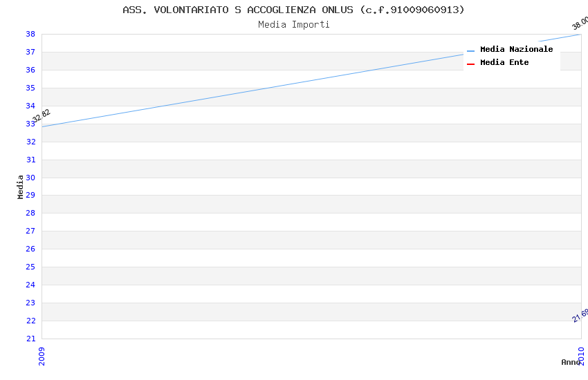This screenshot has height=380, width=588.
Task: Click the y-axis value 34
Action: (x=30, y=106)
